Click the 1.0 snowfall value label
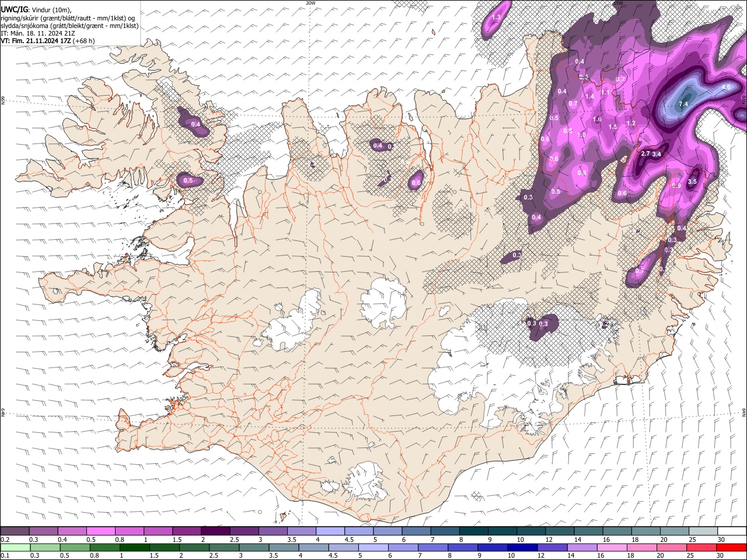Viewport: 747px width, 560px height. pos(581,135)
